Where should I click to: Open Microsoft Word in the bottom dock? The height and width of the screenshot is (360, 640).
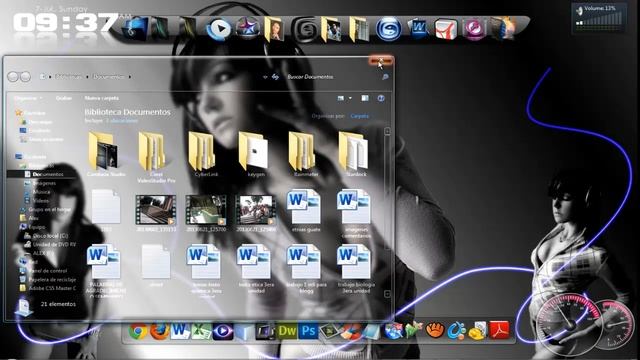coord(180,331)
